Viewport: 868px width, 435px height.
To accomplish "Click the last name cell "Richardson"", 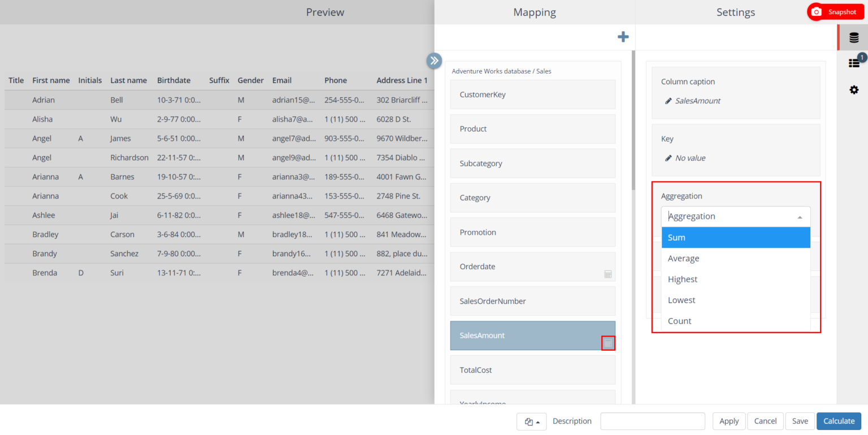I will (129, 158).
